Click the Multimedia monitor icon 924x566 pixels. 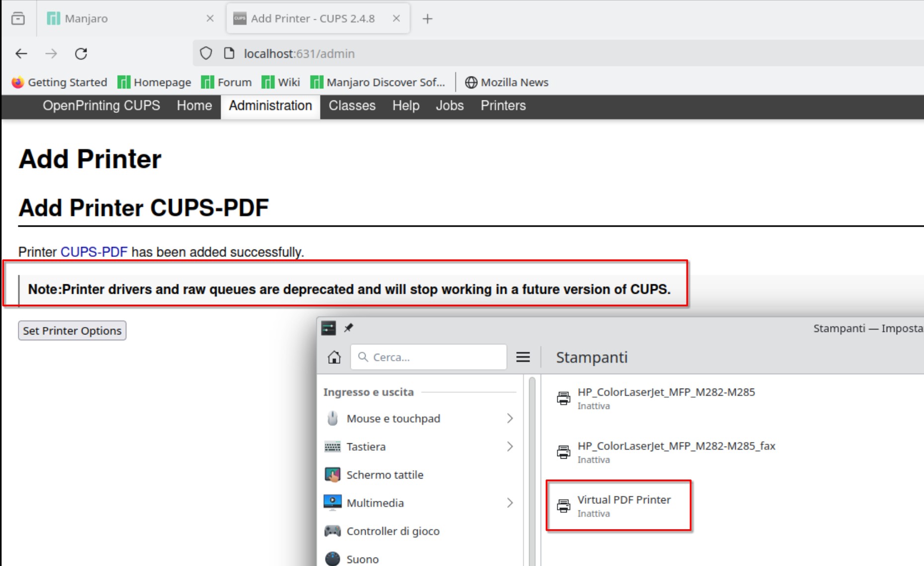(x=333, y=502)
